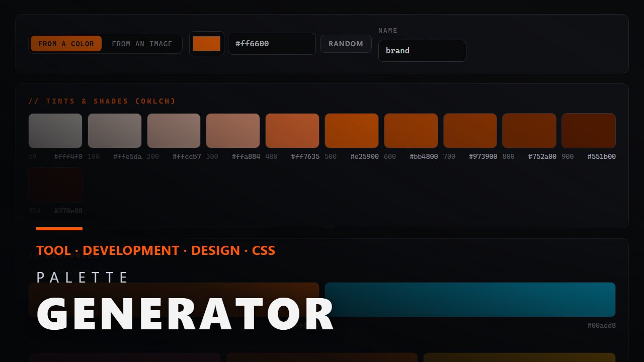Select the 500 shade swatch #e25900

tap(352, 131)
